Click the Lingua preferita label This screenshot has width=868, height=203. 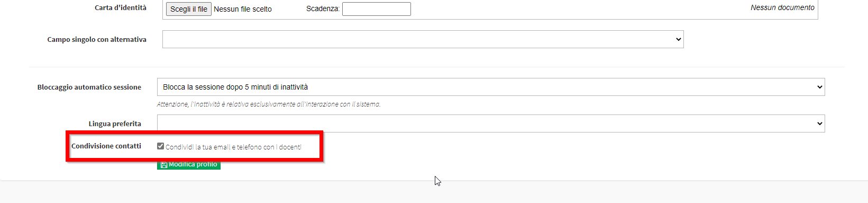(115, 123)
